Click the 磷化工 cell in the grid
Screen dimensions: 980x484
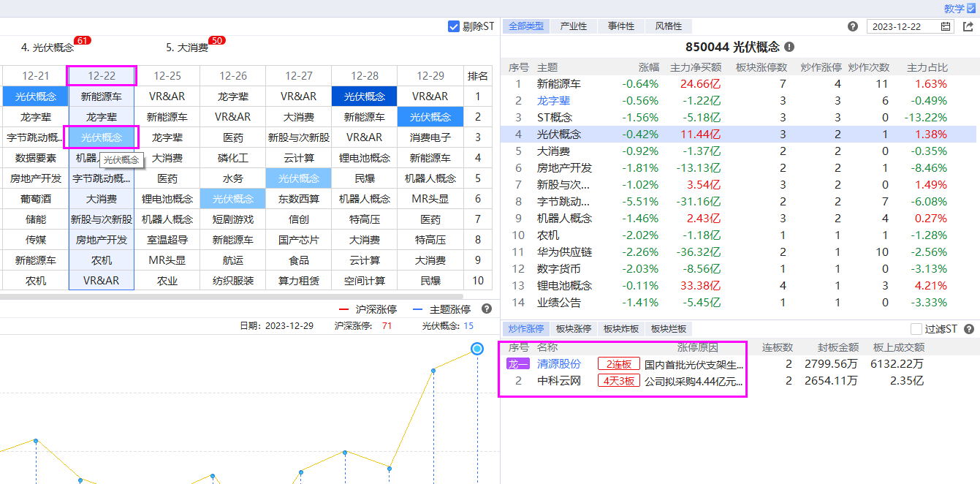coord(233,158)
